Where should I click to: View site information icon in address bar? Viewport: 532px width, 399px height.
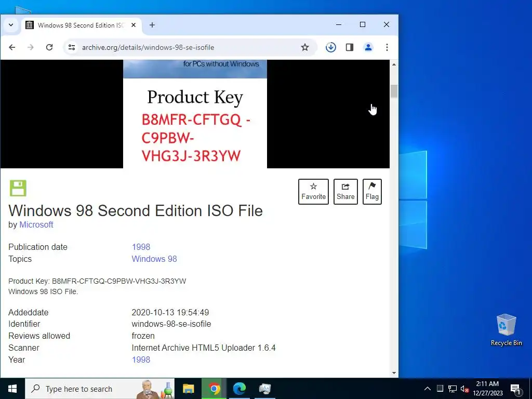pyautogui.click(x=72, y=47)
